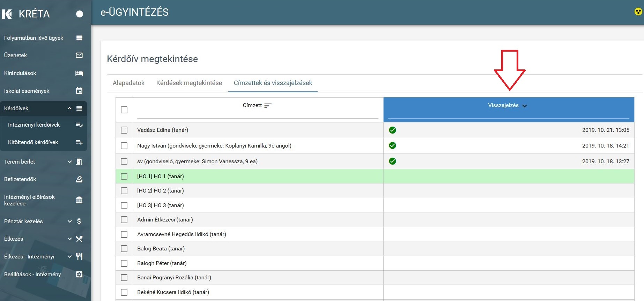The width and height of the screenshot is (644, 301).
Task: Check the box for Bekéné Kucsera Ildikó
Action: [x=124, y=292]
